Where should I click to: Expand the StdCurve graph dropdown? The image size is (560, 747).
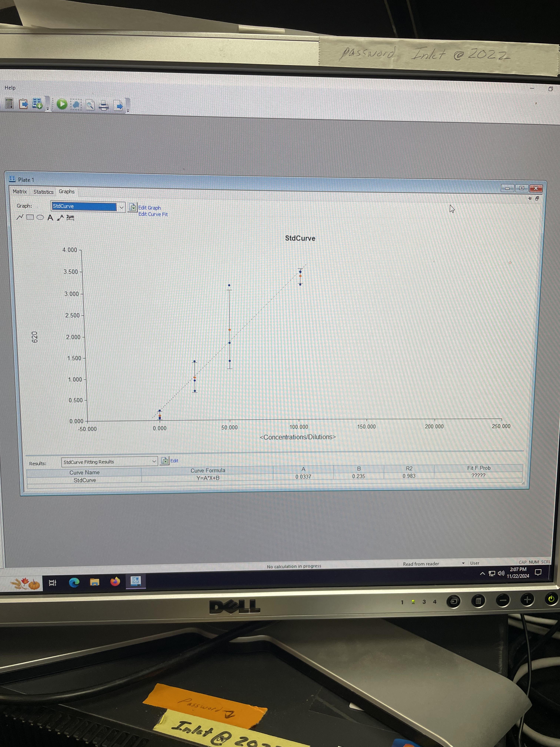coord(121,207)
